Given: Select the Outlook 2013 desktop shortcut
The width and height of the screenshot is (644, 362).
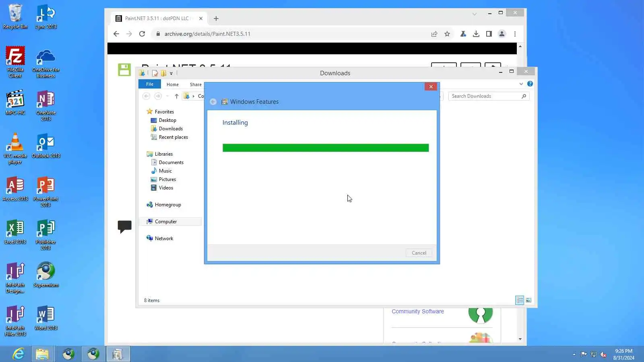Looking at the screenshot, I should tap(46, 146).
